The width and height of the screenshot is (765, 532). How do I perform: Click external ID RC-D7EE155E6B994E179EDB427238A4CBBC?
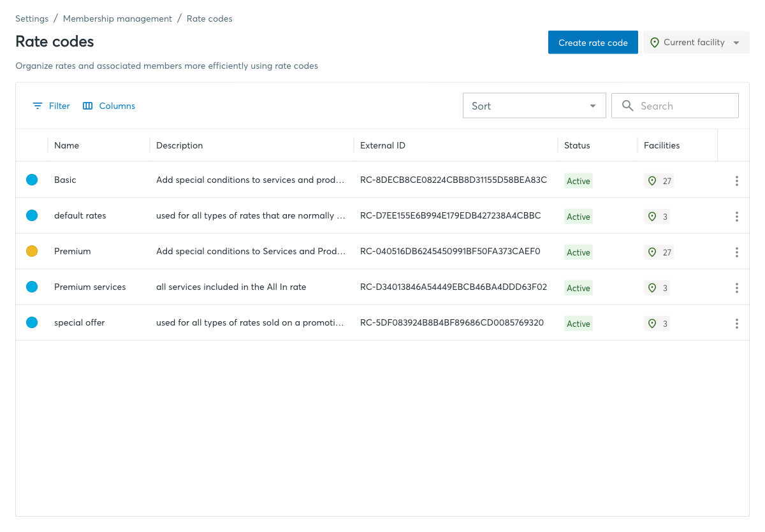[x=451, y=215]
